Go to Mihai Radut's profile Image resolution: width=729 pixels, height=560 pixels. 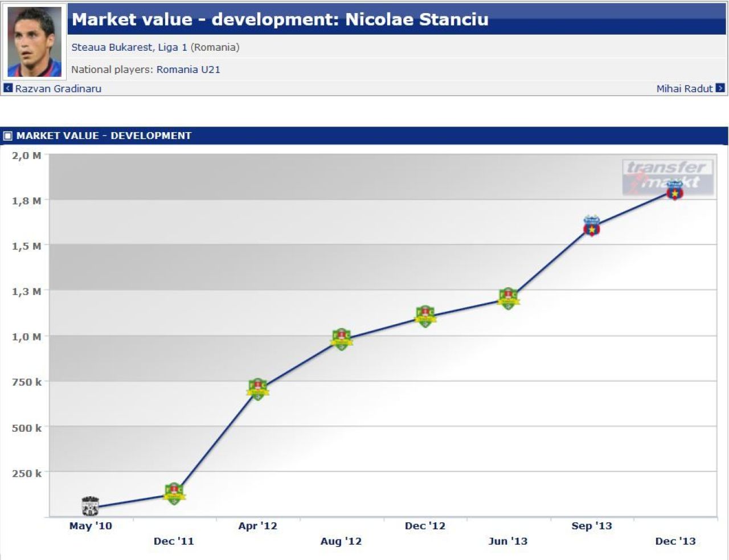point(684,88)
